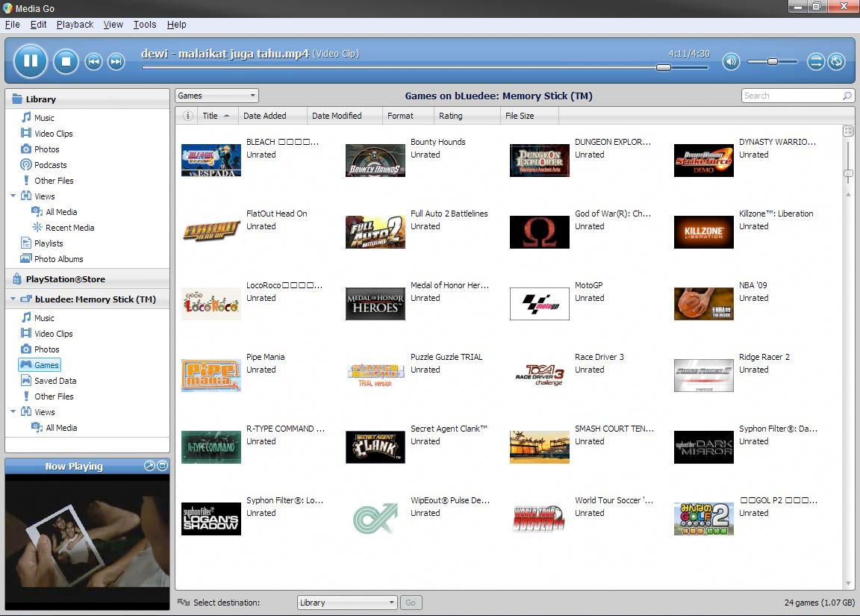The image size is (860, 616).
Task: Adjust the volume slider handle
Action: (x=772, y=61)
